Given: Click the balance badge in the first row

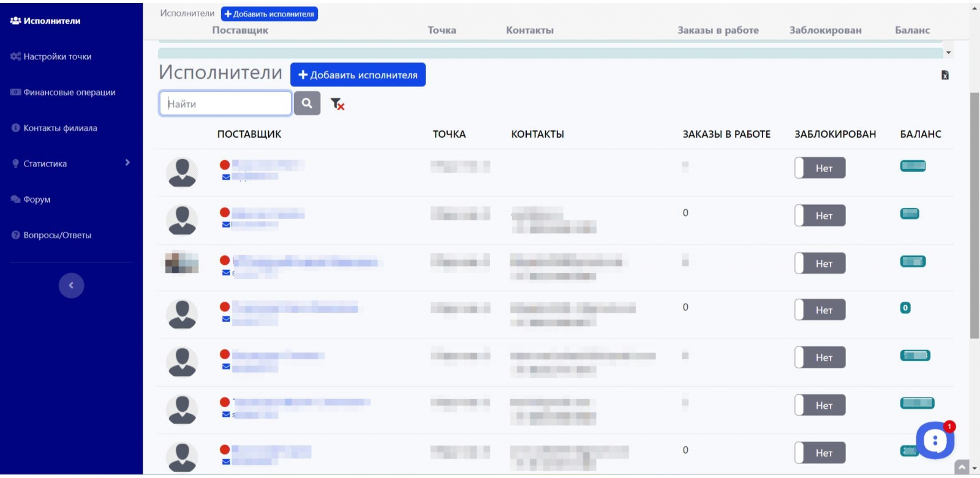Looking at the screenshot, I should click(913, 166).
